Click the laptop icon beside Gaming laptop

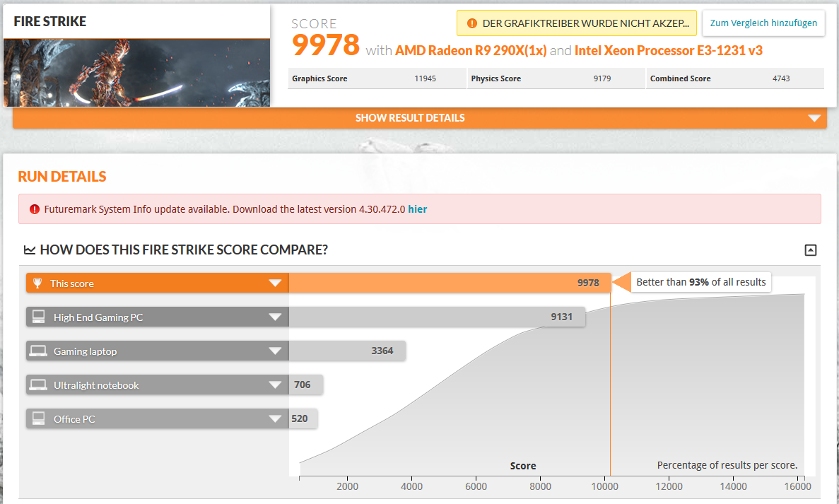click(x=38, y=351)
